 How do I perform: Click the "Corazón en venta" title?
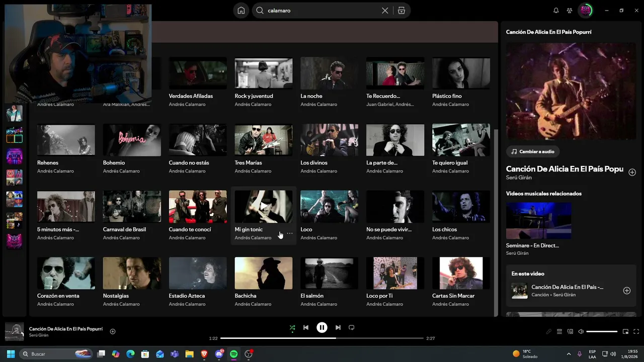click(58, 296)
